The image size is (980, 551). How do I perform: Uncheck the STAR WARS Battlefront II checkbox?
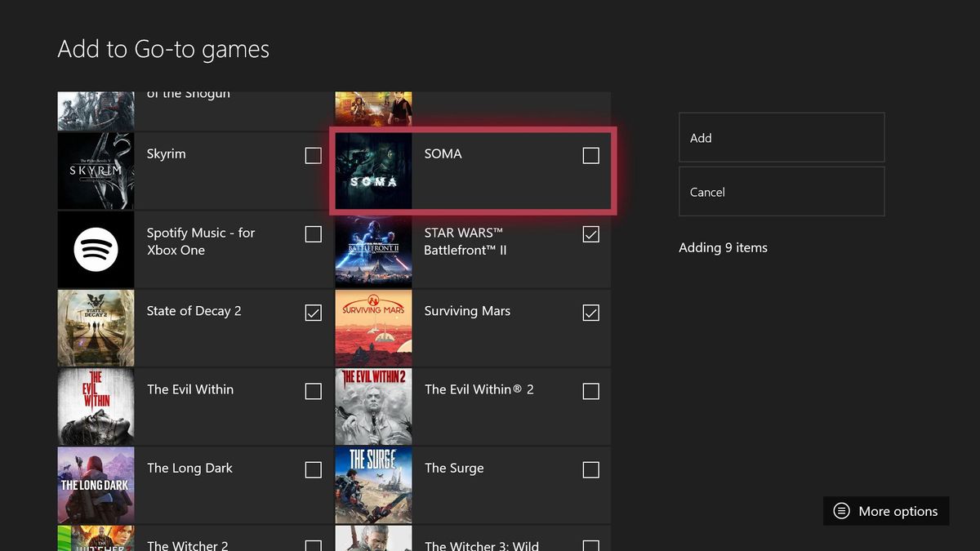590,234
